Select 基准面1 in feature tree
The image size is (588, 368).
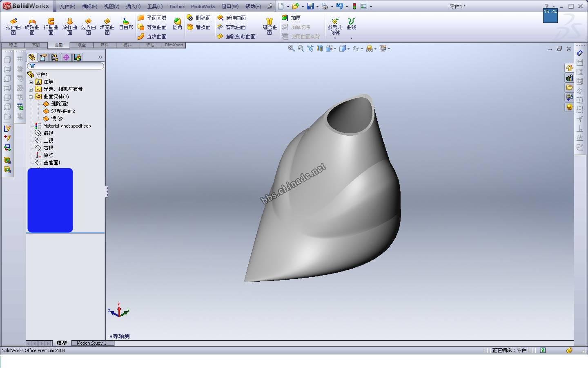[48, 163]
